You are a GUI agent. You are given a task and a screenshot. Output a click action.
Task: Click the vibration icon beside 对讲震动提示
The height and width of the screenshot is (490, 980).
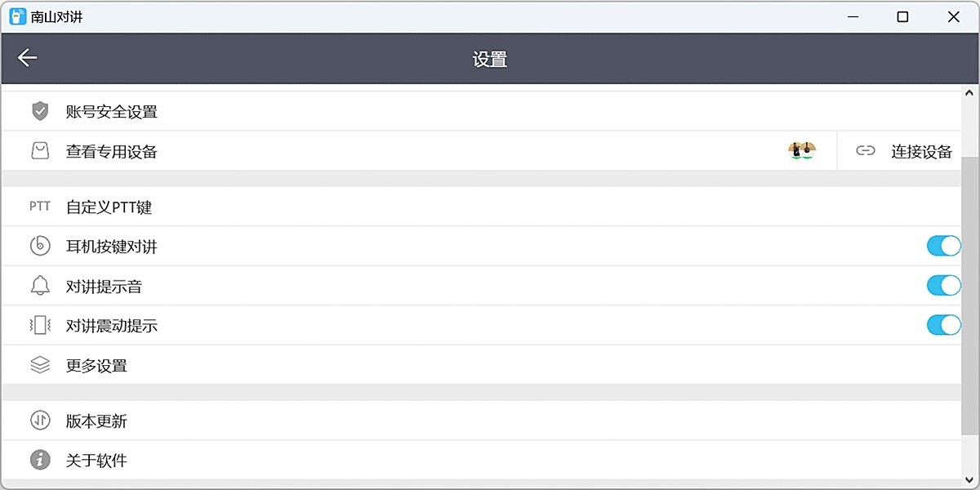click(39, 325)
